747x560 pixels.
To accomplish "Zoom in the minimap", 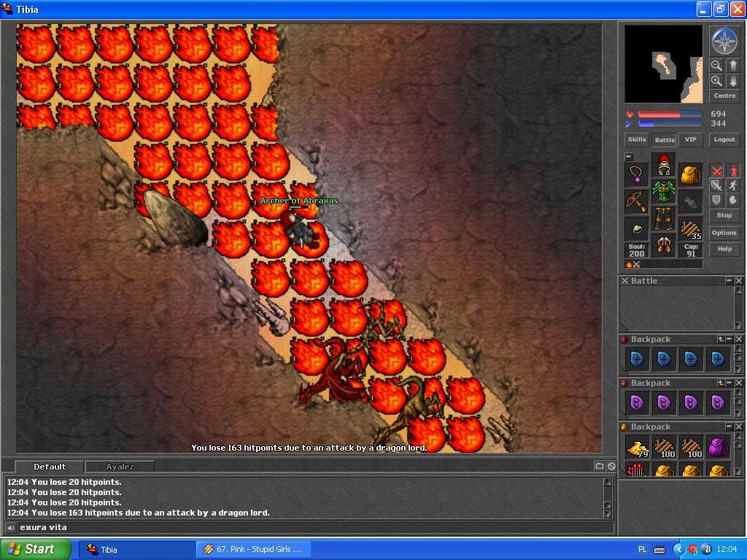I will 716,81.
